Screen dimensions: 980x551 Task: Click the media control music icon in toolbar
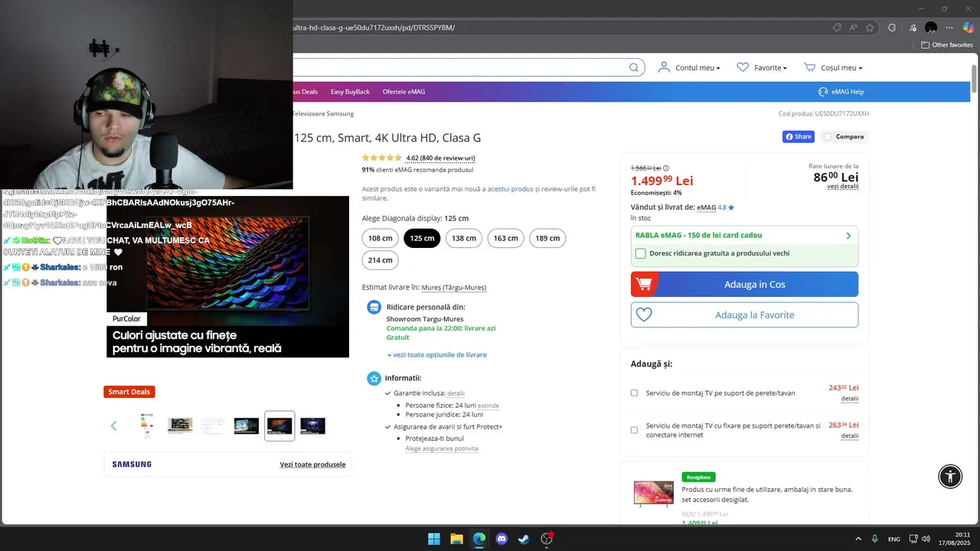912,28
